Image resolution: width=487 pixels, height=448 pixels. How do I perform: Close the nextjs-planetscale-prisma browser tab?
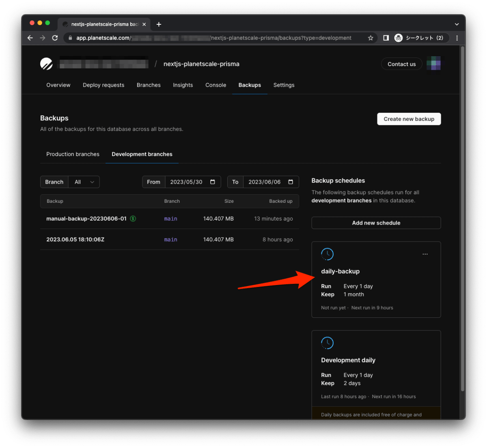(x=144, y=24)
